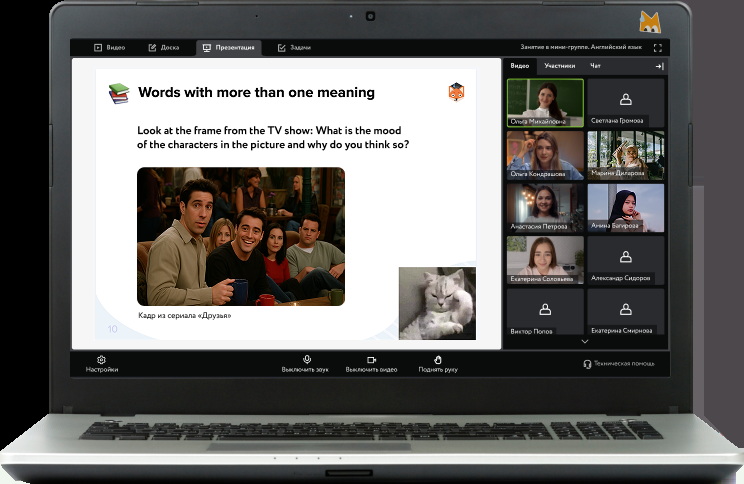Expand participant list with down chevron
Image resolution: width=744 pixels, height=484 pixels.
585,342
